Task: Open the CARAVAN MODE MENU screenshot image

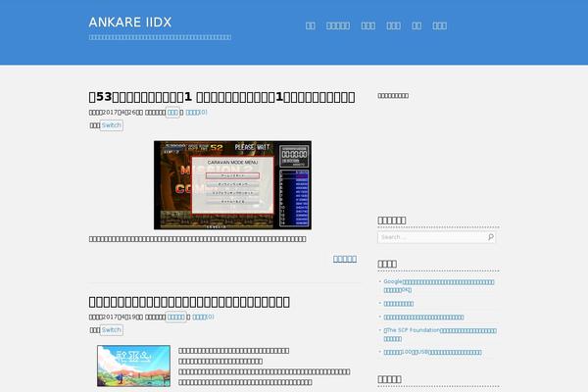Action: point(232,185)
